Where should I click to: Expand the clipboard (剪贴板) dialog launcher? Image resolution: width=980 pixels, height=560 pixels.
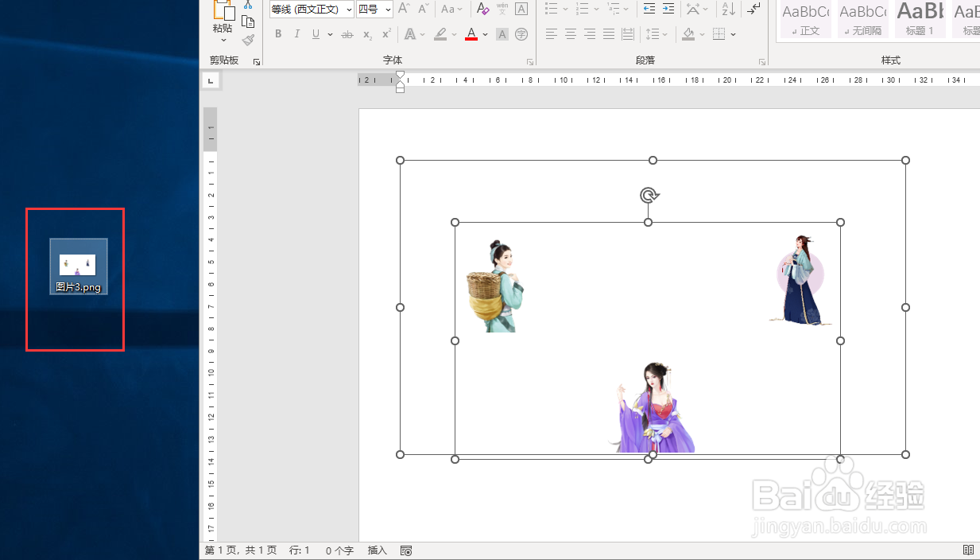[257, 61]
